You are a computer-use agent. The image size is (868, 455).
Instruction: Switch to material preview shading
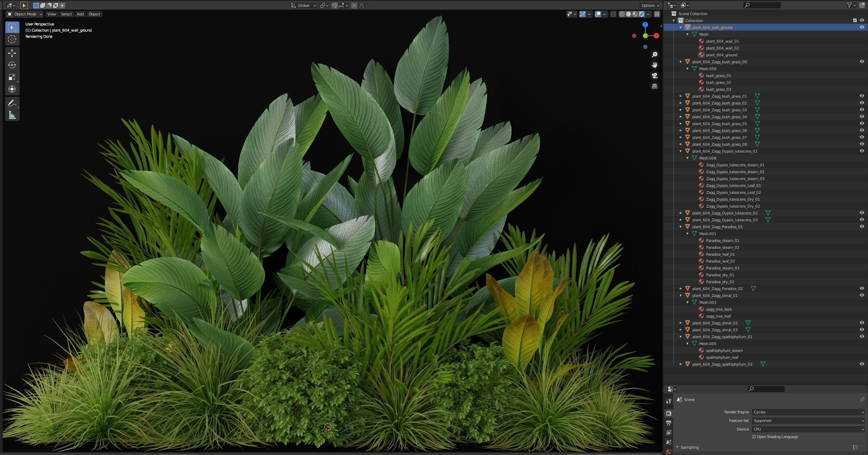pyautogui.click(x=635, y=14)
